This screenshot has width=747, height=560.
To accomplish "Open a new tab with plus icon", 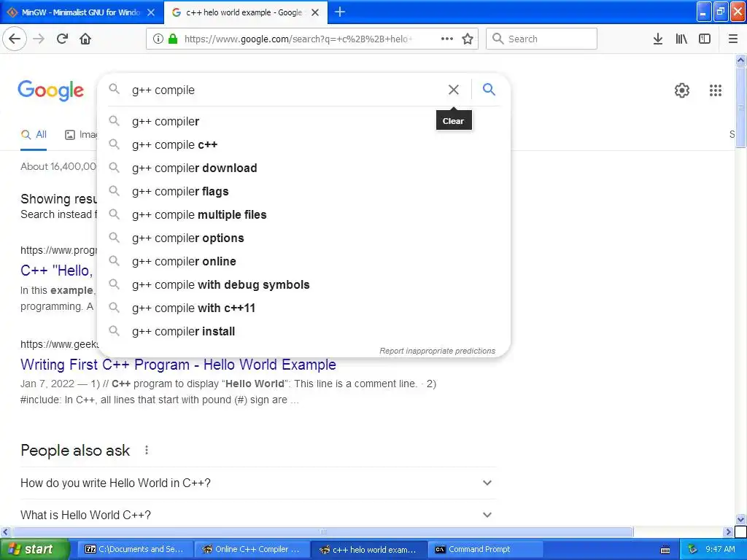I will click(340, 12).
